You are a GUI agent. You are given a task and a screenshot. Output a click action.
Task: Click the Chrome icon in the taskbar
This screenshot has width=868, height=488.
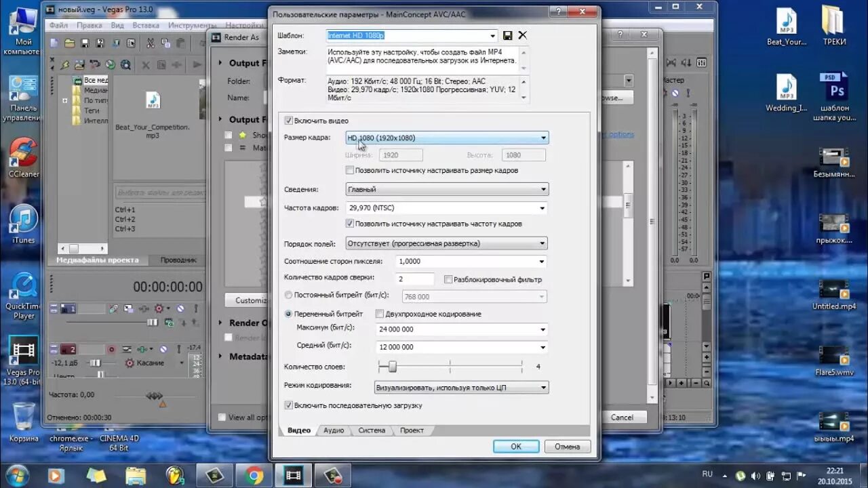[x=254, y=475]
